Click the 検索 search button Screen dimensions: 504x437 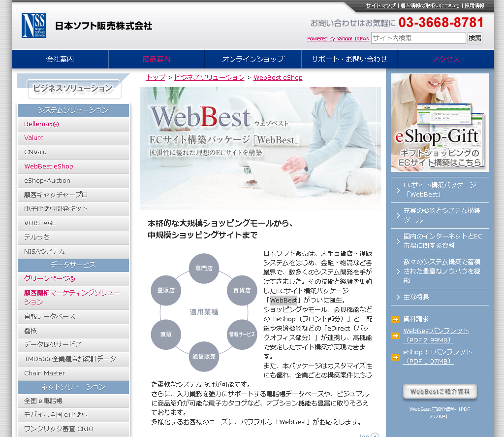474,38
